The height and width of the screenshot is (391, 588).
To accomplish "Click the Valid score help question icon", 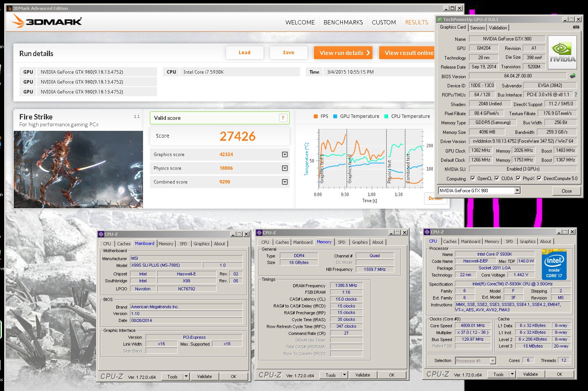I will pyautogui.click(x=283, y=118).
